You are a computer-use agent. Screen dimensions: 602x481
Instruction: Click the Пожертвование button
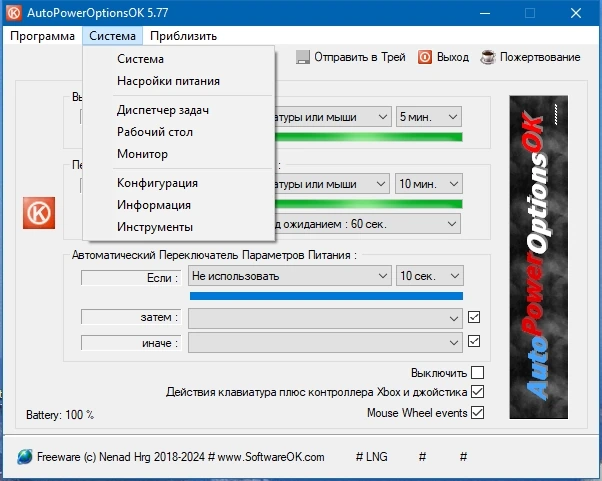click(530, 57)
